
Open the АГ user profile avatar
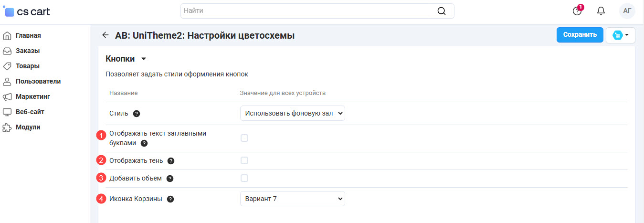click(x=627, y=11)
